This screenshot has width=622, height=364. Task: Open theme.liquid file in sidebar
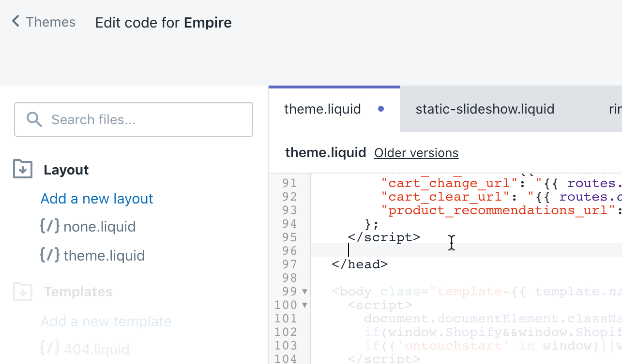click(x=104, y=255)
